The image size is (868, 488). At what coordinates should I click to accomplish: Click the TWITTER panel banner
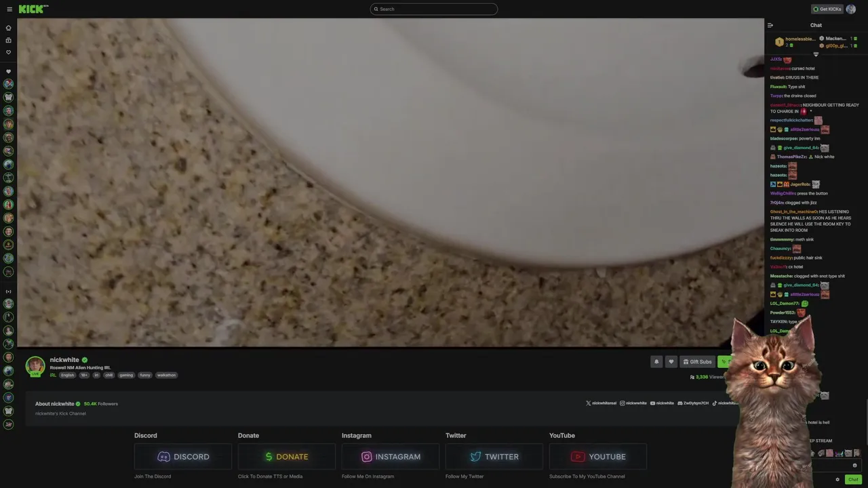(x=494, y=456)
